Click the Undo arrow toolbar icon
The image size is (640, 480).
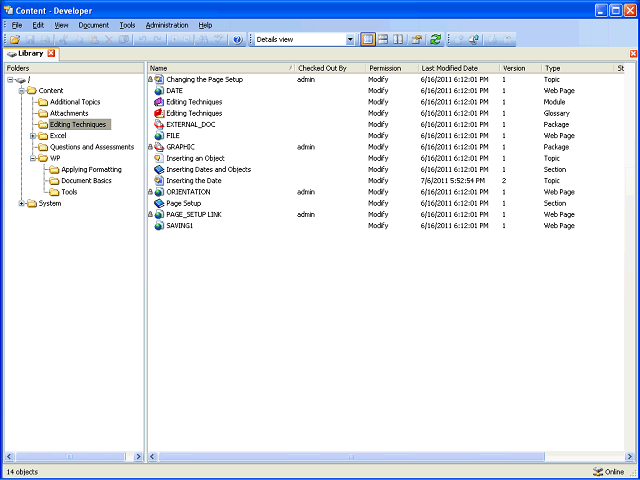[142, 40]
